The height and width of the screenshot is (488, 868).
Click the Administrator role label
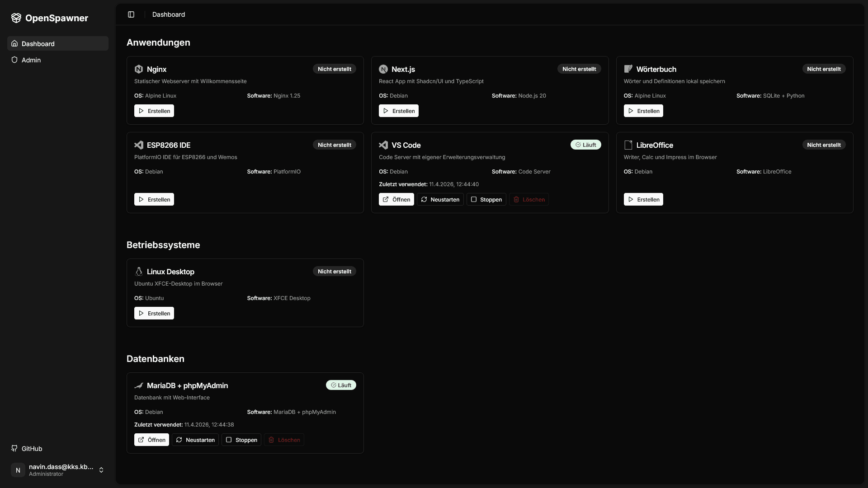tap(46, 474)
